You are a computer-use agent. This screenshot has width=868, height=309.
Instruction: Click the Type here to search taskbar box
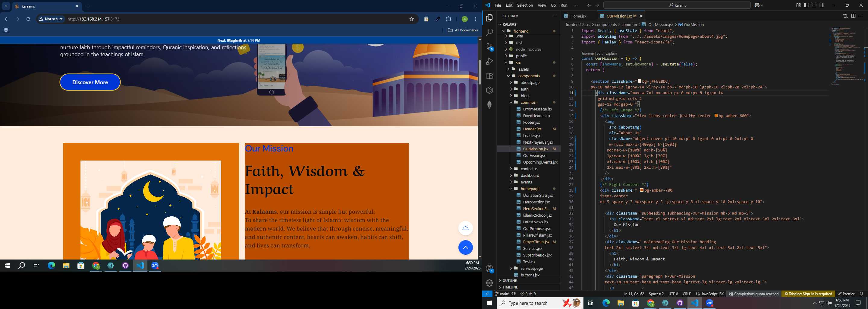[540, 303]
